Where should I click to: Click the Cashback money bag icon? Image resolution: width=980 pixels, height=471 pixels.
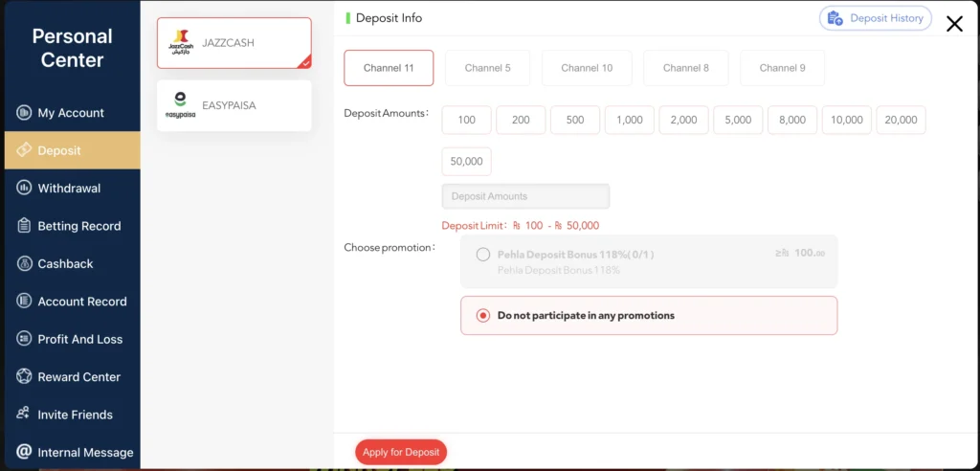pyautogui.click(x=24, y=263)
